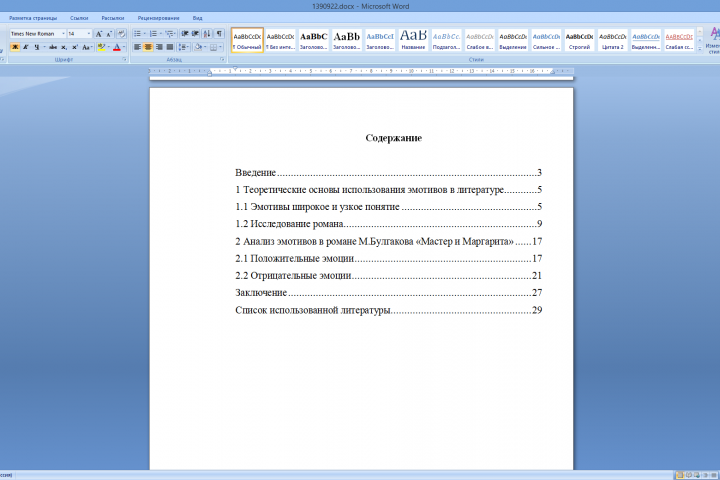
Task: Center-align the paragraph
Action: [x=148, y=47]
